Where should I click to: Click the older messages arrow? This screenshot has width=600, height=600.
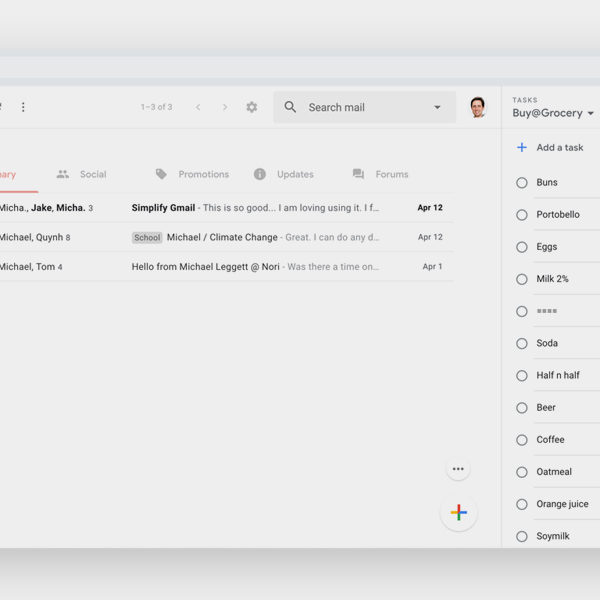coord(225,107)
